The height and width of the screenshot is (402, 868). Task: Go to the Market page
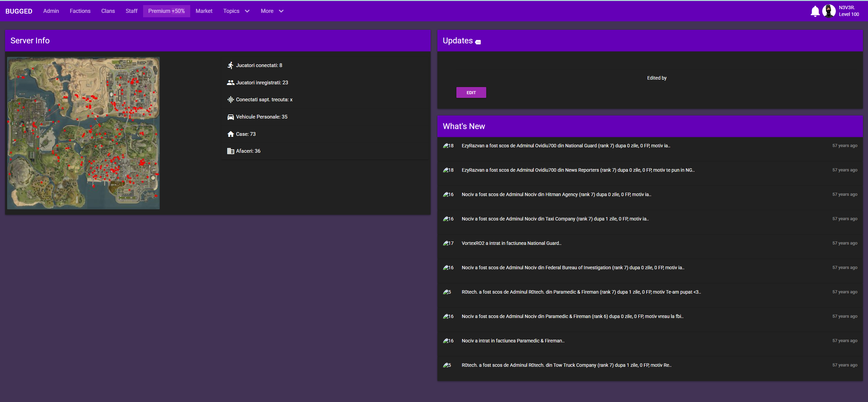tap(204, 11)
